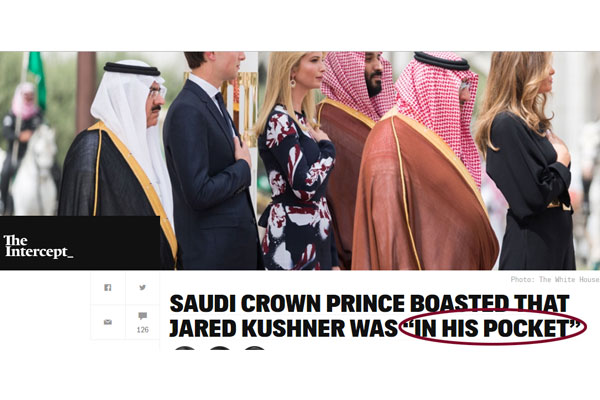Click the black banner behind The Intercept logo

(80, 243)
